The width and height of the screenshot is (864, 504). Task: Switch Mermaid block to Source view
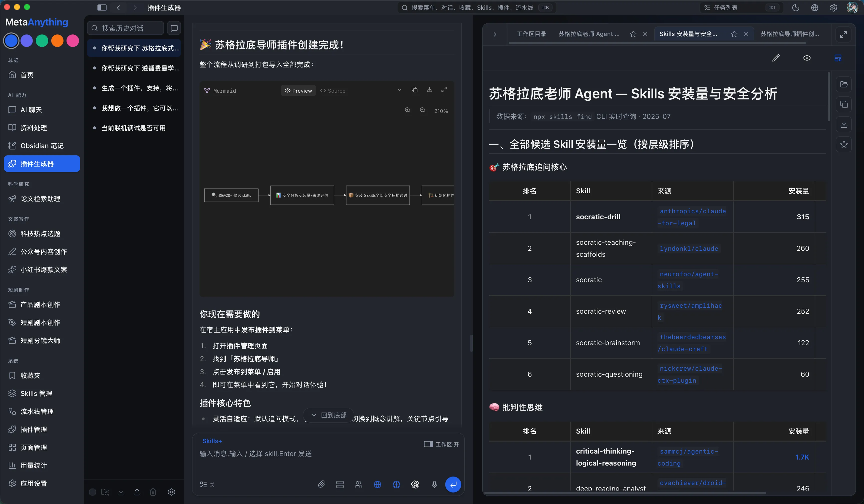(x=332, y=91)
